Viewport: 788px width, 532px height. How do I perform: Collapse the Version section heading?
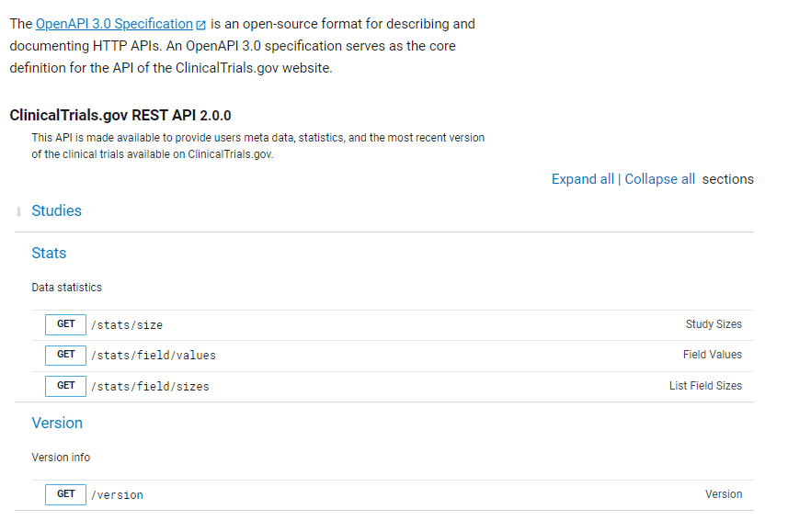tap(57, 424)
